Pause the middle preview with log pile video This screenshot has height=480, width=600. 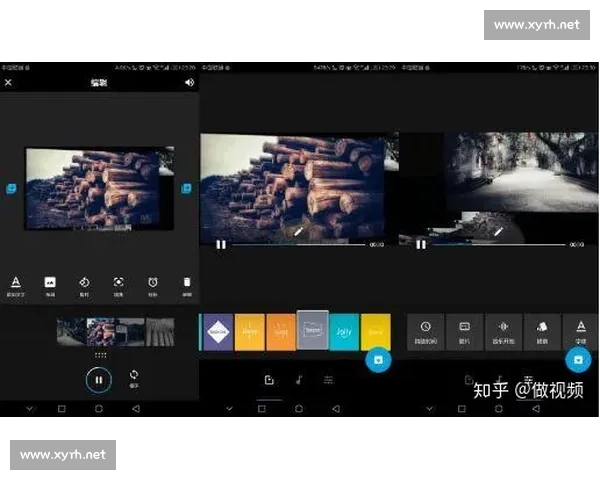(221, 244)
